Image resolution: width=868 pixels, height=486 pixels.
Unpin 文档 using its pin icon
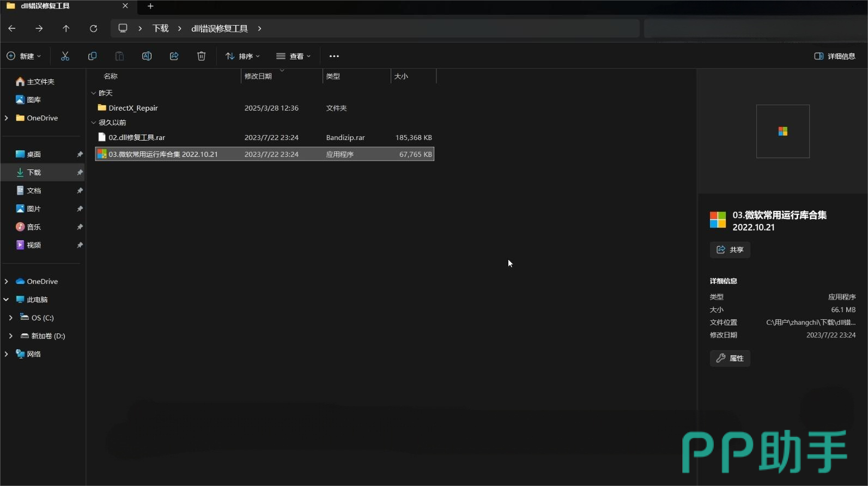point(80,191)
